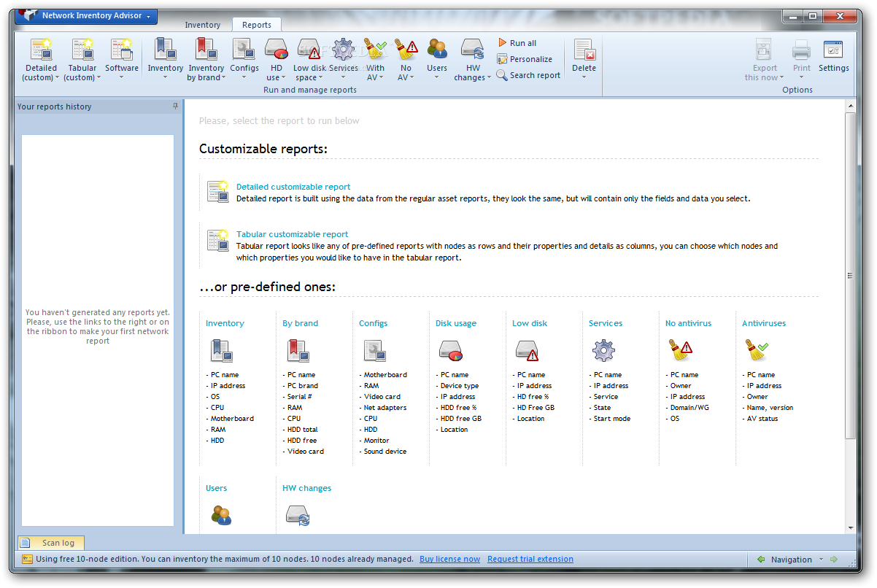
Task: Click the No antivirus broom icon in list
Action: pos(681,352)
